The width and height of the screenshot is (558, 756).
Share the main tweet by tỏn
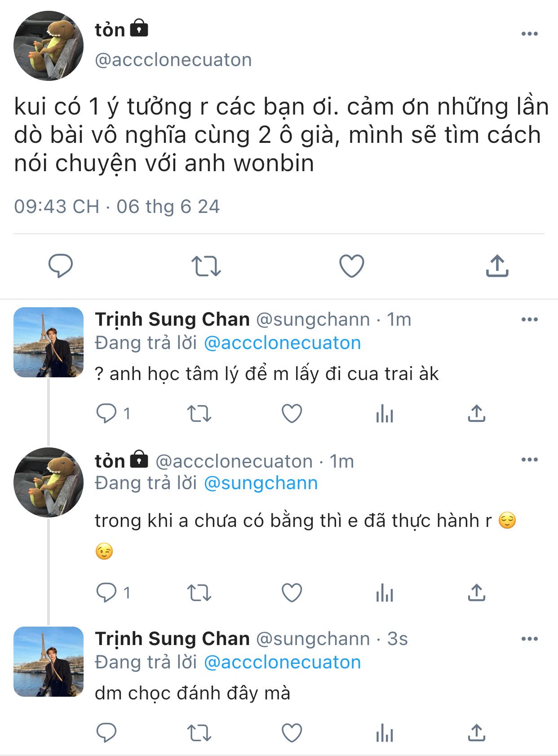pos(497,265)
